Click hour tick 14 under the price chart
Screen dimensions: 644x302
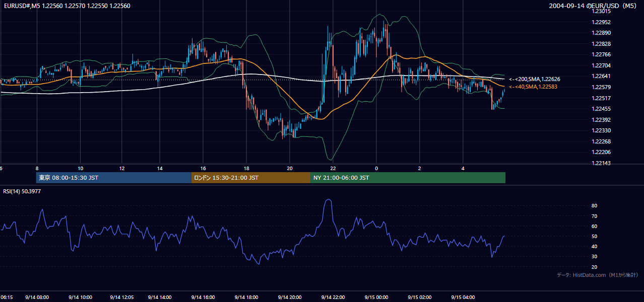[160, 168]
